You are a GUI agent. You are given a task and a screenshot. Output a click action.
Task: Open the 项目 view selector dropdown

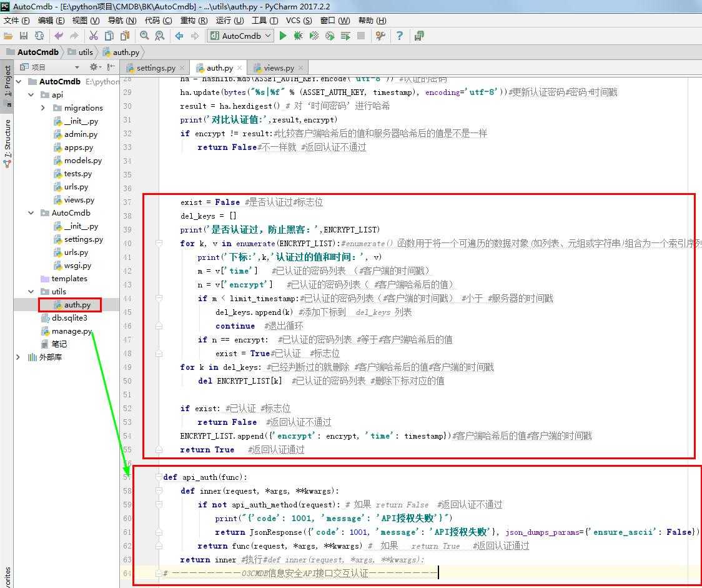click(77, 67)
